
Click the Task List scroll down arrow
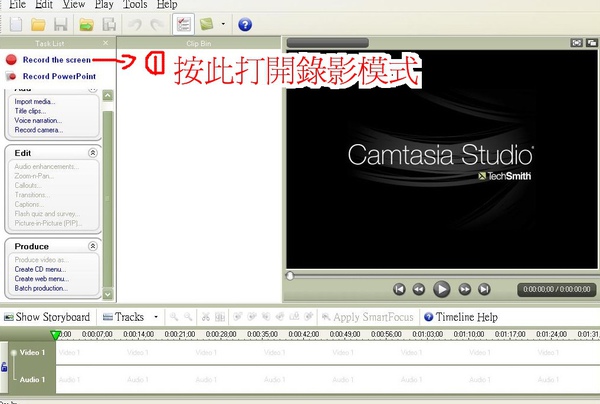pos(108,294)
